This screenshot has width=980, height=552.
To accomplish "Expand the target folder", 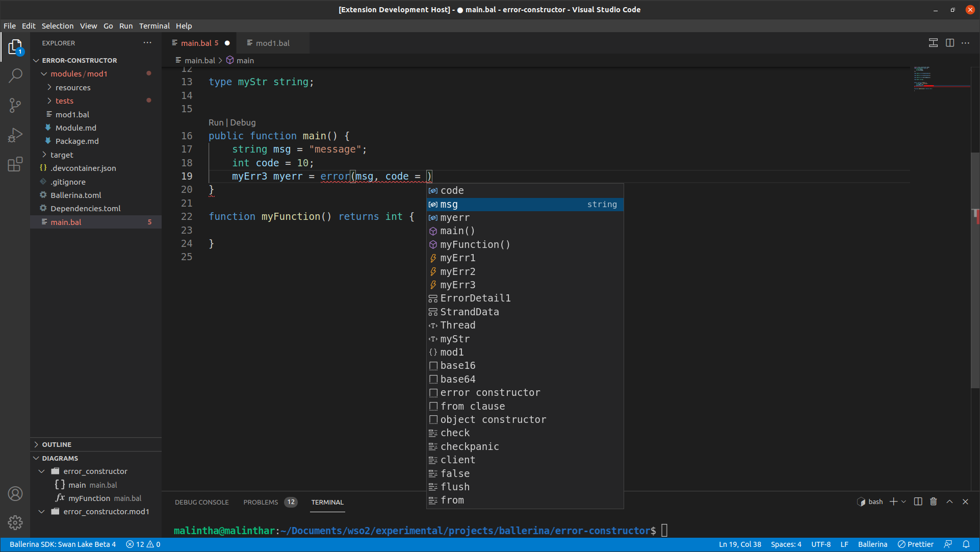I will [x=62, y=155].
